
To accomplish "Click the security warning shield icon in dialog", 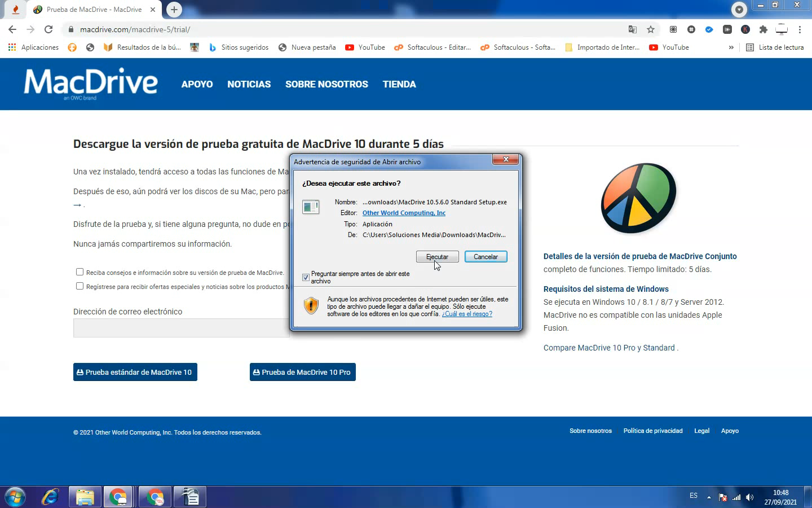I will [x=311, y=306].
